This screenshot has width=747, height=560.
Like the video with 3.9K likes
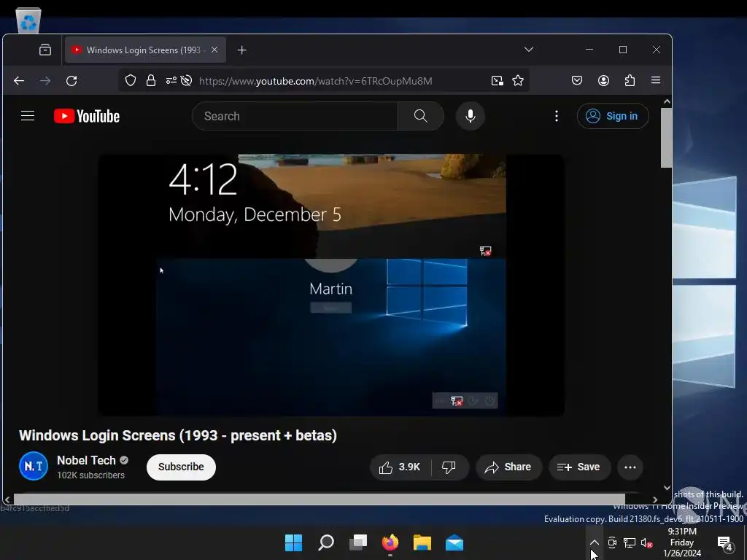pos(400,467)
